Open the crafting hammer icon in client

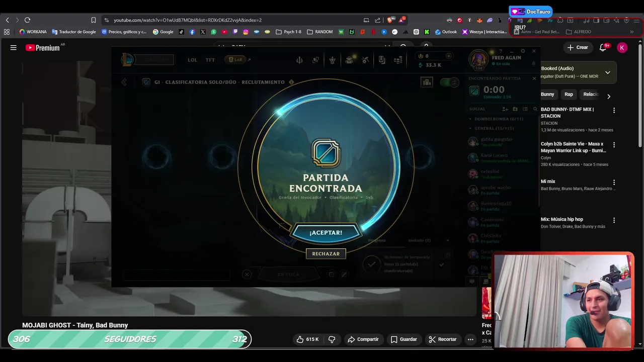click(x=365, y=60)
